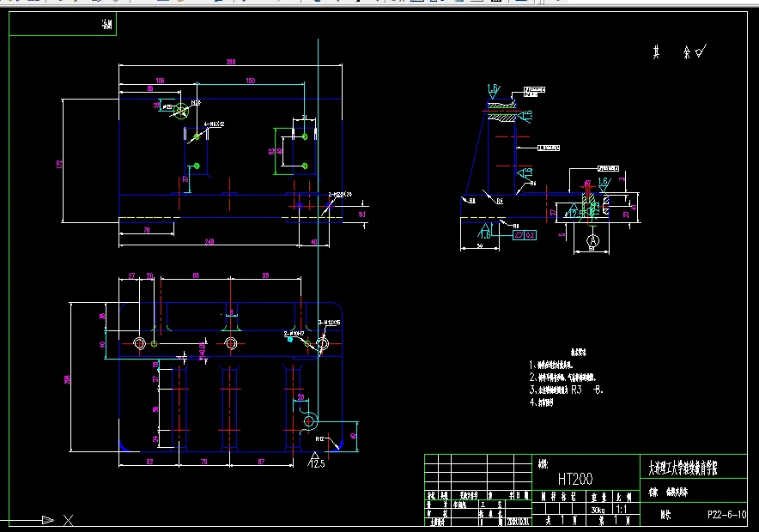Select the 0.2 flatness tolerance frame
759x532 pixels.
525,235
